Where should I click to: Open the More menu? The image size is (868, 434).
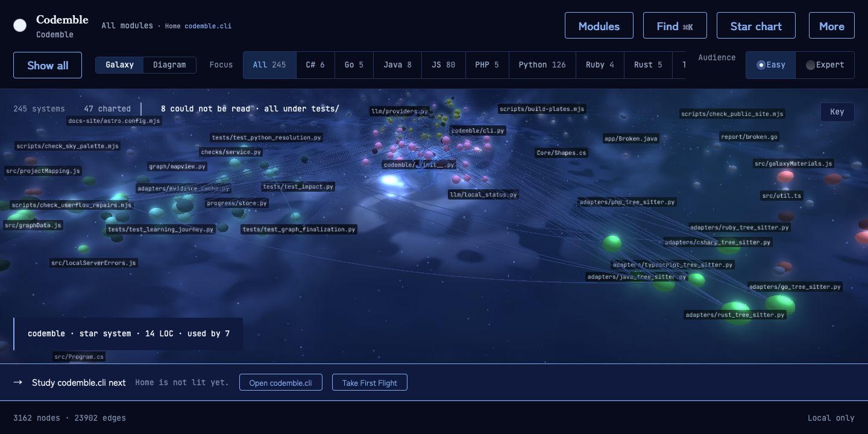(832, 26)
